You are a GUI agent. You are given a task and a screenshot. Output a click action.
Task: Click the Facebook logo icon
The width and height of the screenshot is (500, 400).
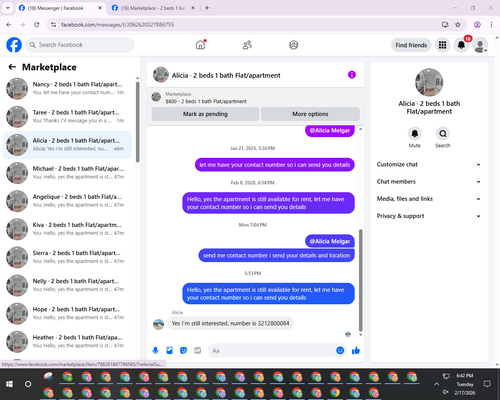click(14, 45)
